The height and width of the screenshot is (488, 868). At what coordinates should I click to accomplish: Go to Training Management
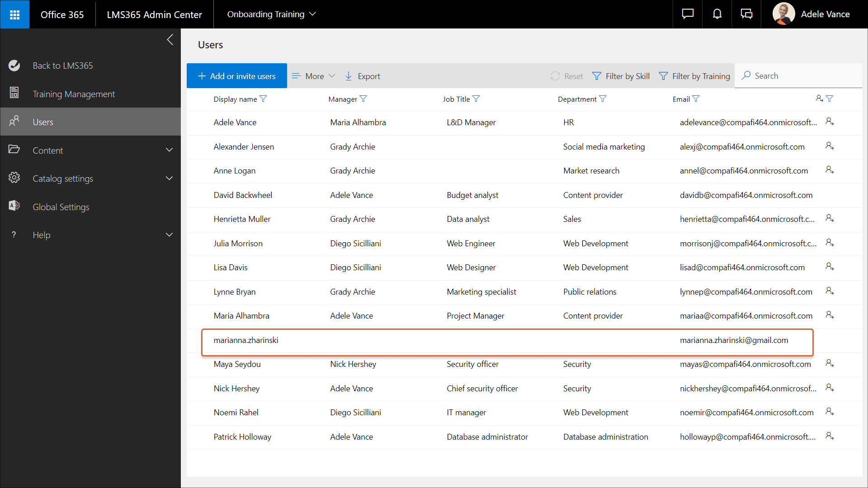(74, 94)
